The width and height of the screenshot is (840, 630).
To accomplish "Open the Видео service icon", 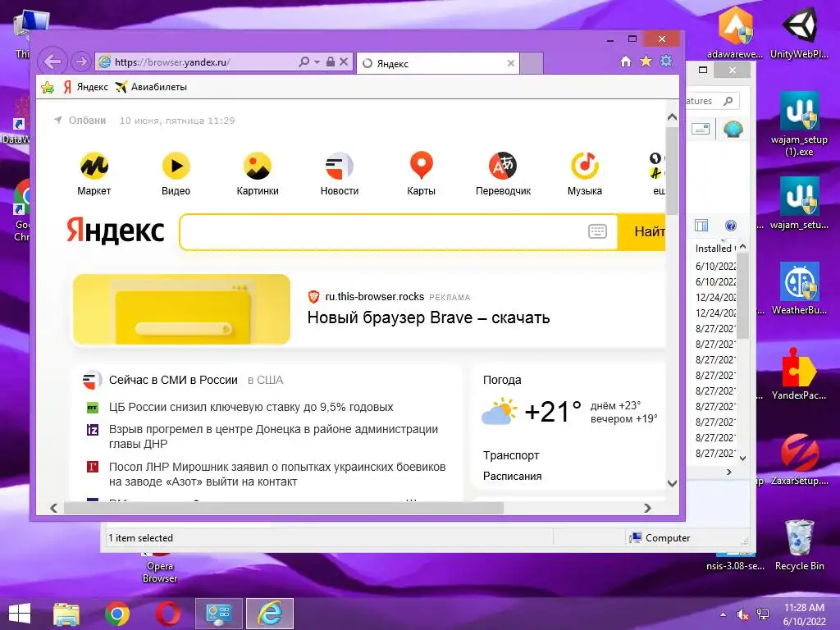I will point(176,166).
